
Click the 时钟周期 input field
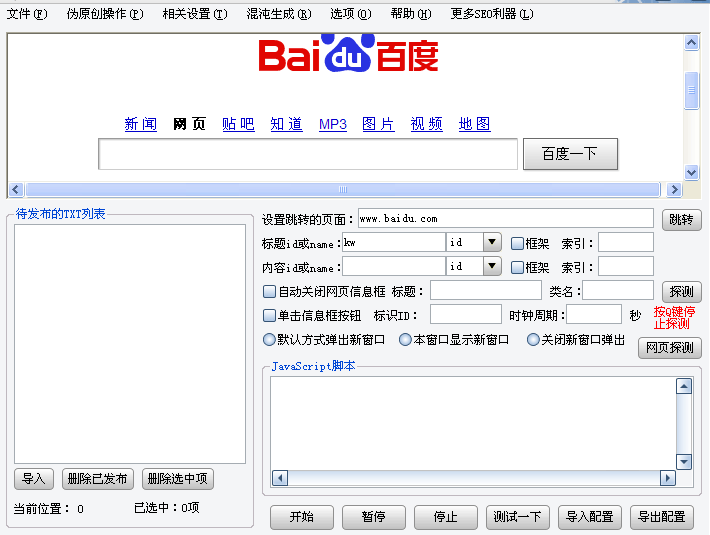pos(594,314)
